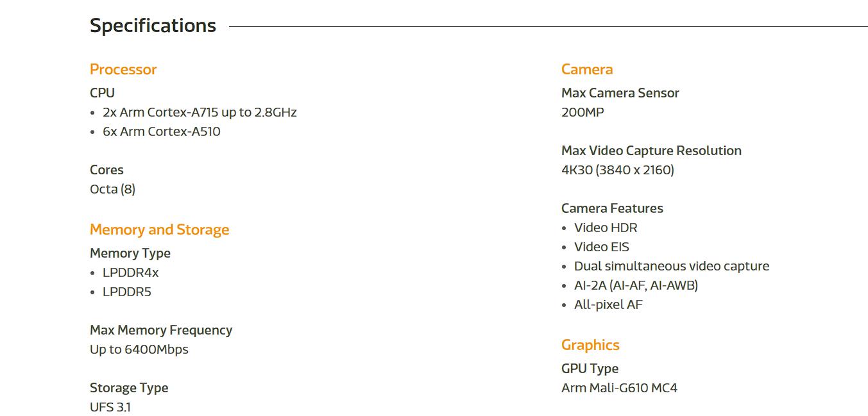Click the 2x Arm Cortex-A715 bullet
The image size is (868, 416).
coord(200,112)
